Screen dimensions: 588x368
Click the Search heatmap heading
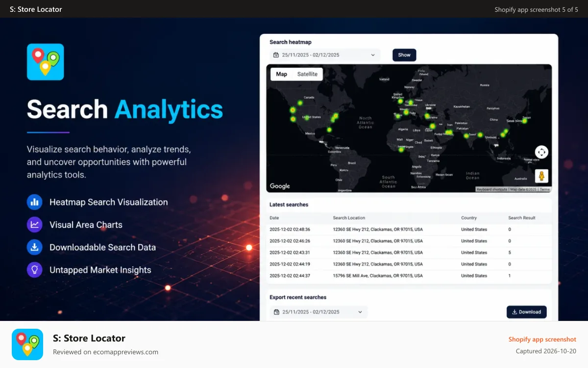pyautogui.click(x=291, y=42)
